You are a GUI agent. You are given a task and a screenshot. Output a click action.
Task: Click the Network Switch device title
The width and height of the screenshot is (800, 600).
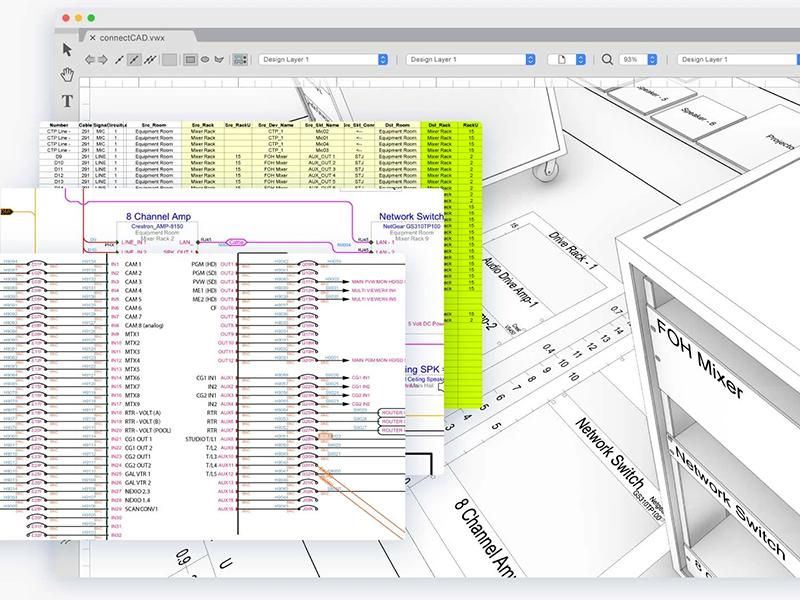(x=410, y=215)
